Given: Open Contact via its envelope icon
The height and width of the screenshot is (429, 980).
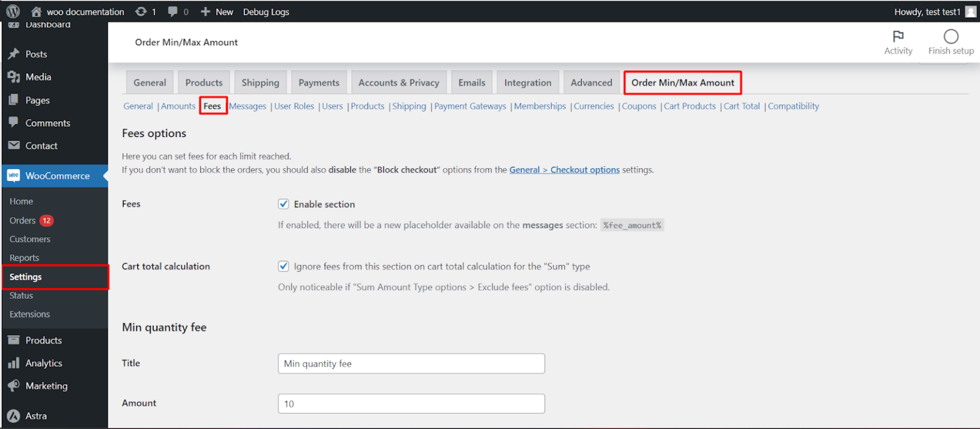Looking at the screenshot, I should 13,145.
